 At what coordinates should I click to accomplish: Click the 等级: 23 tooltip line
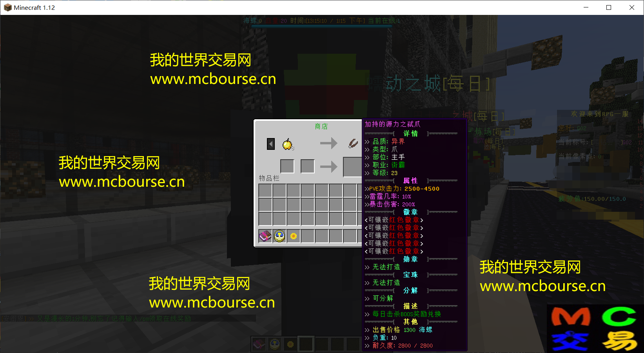click(381, 173)
